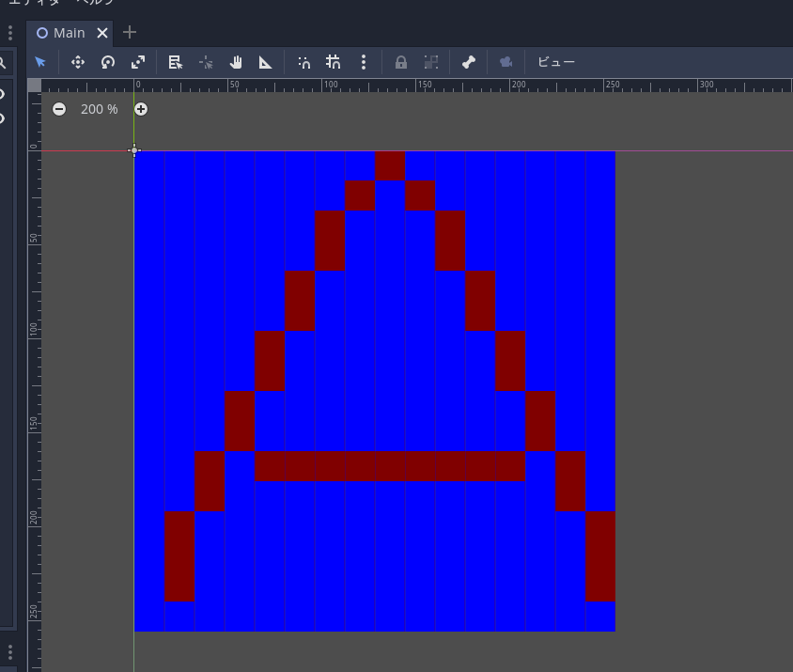Image resolution: width=793 pixels, height=672 pixels.
Task: Click the origin crosshair in the viewport
Action: pos(134,150)
